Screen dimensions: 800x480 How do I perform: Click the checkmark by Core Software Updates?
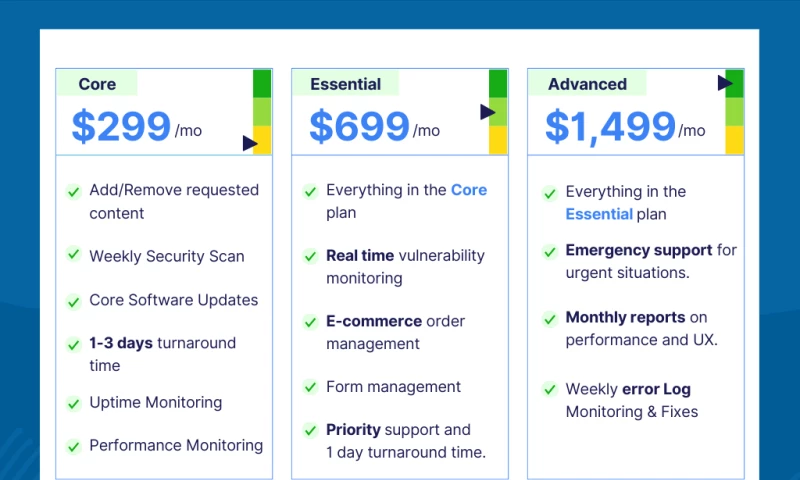coord(73,300)
